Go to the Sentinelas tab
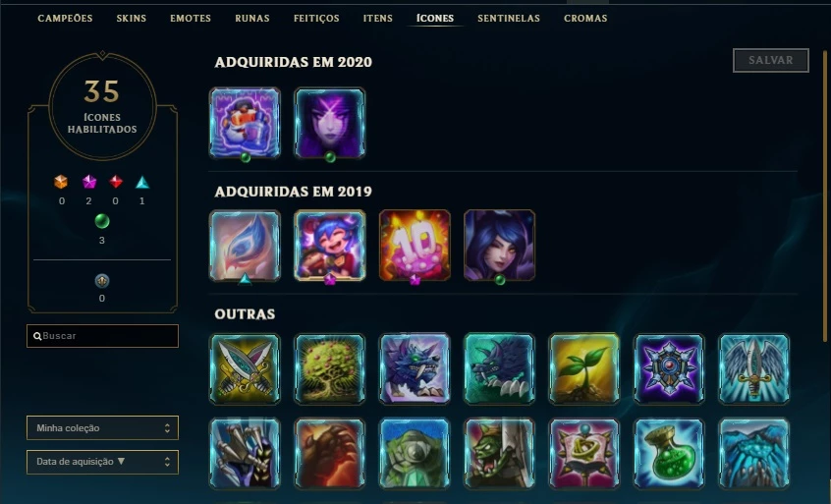 [509, 18]
